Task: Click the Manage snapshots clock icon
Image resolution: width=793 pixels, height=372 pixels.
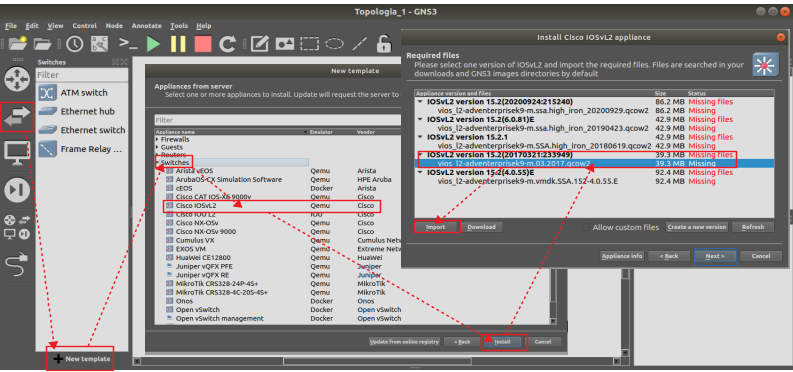Action: click(x=74, y=43)
